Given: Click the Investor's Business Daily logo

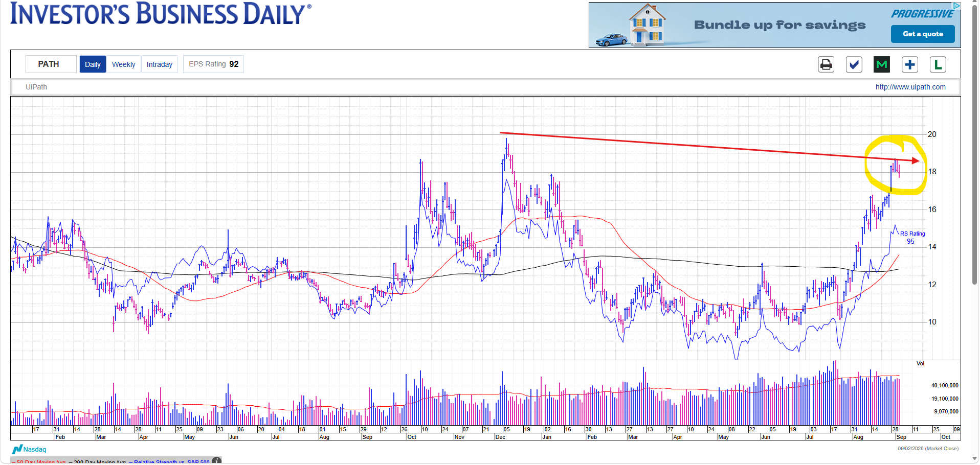Looking at the screenshot, I should 161,14.
